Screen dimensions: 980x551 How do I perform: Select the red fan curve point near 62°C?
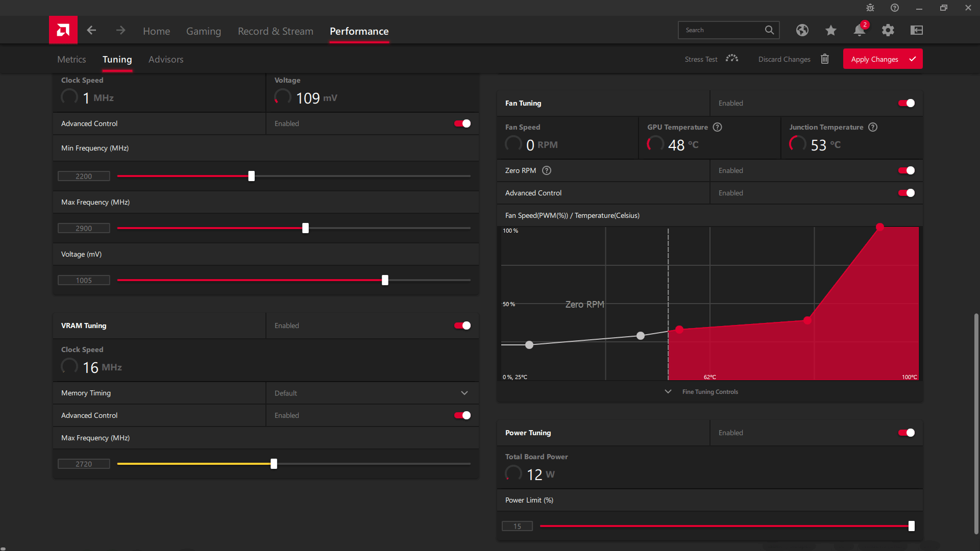coord(679,330)
